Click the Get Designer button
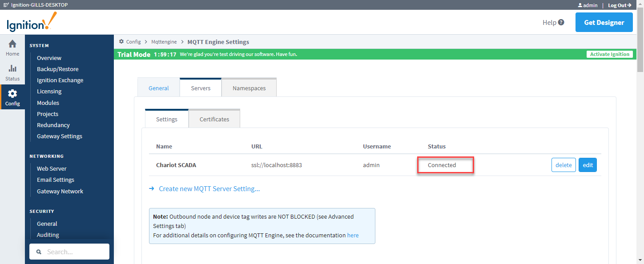Screen dimensions: 644x264 [x=604, y=22]
